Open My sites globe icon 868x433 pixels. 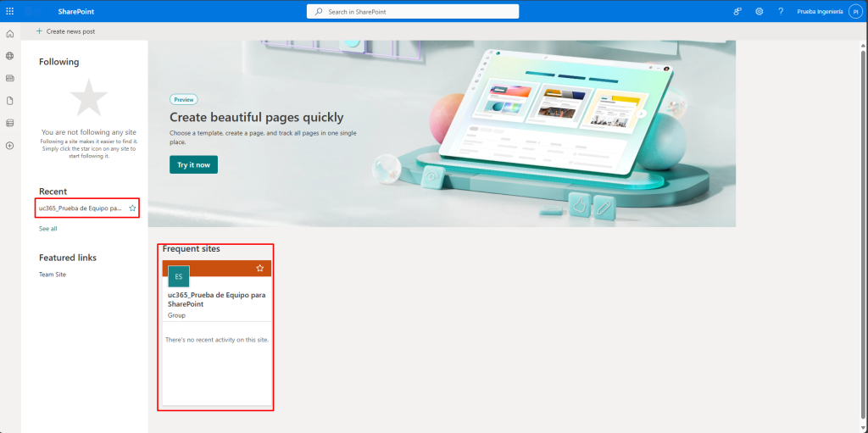[10, 56]
